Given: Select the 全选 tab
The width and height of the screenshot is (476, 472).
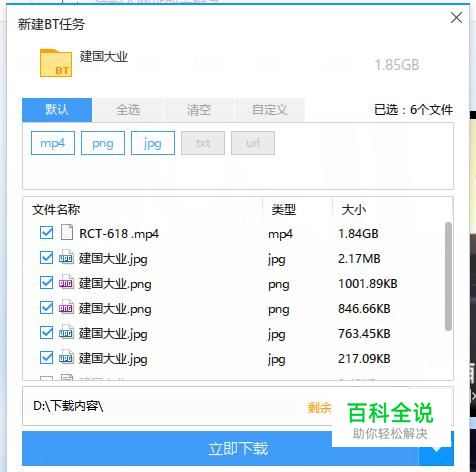Looking at the screenshot, I should point(128,110).
